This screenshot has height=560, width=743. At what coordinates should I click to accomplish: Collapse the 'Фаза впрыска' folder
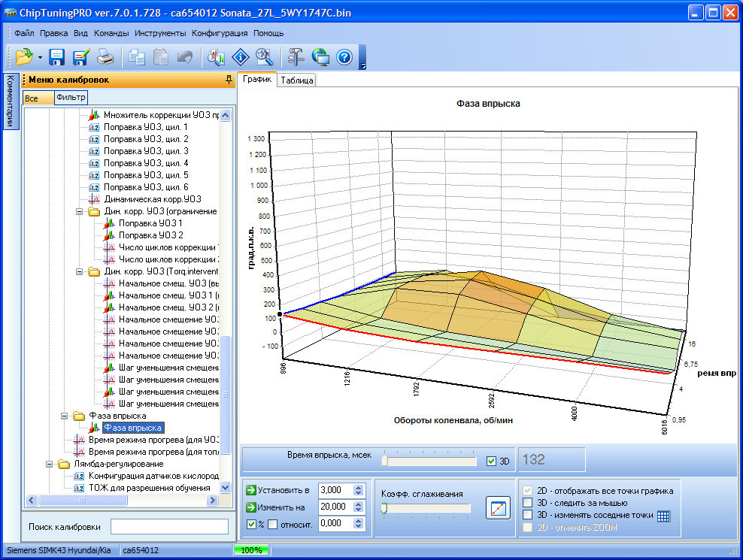(x=65, y=416)
